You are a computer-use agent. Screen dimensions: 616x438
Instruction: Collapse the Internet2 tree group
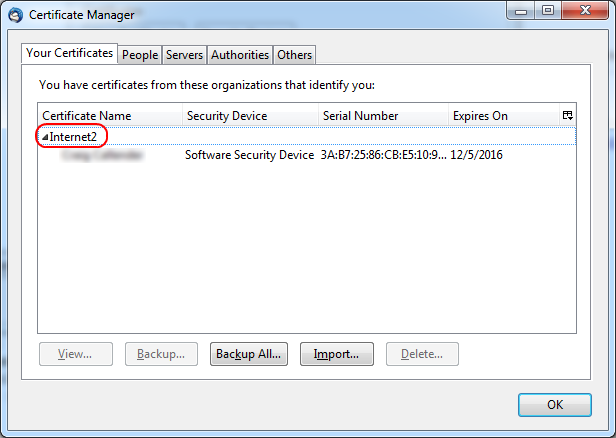click(45, 136)
